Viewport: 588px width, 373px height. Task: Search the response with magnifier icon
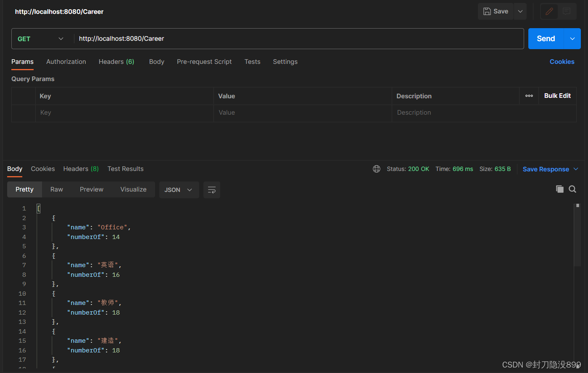point(572,189)
